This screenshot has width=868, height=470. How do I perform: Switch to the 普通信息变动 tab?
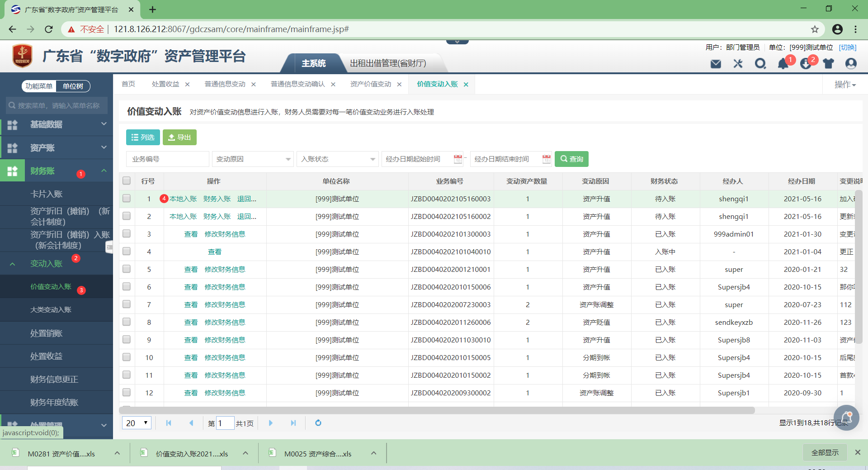(x=225, y=84)
